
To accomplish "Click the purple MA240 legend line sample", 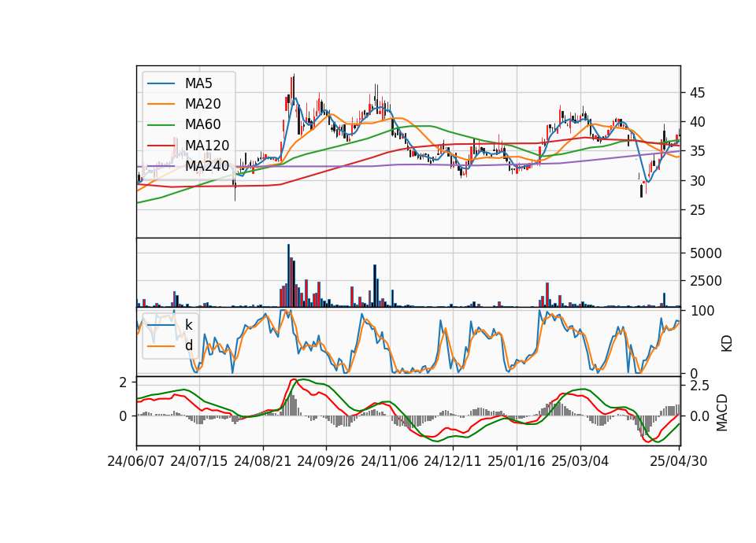I will (x=161, y=166).
